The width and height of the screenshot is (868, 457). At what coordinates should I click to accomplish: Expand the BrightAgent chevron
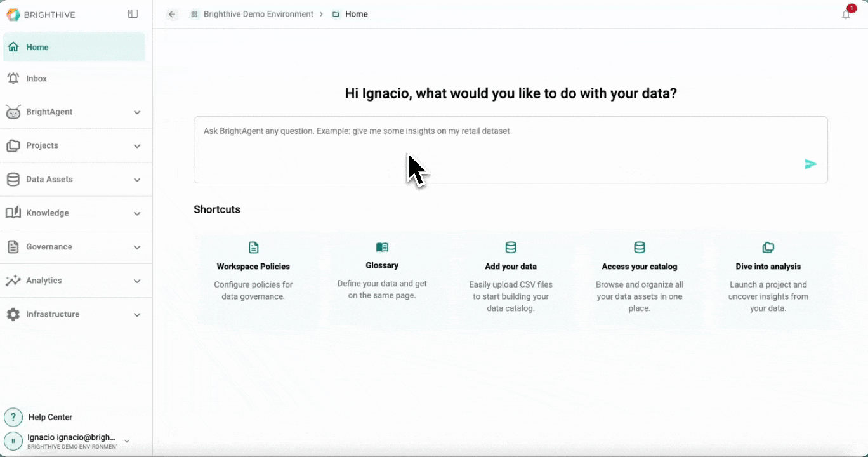(x=137, y=112)
